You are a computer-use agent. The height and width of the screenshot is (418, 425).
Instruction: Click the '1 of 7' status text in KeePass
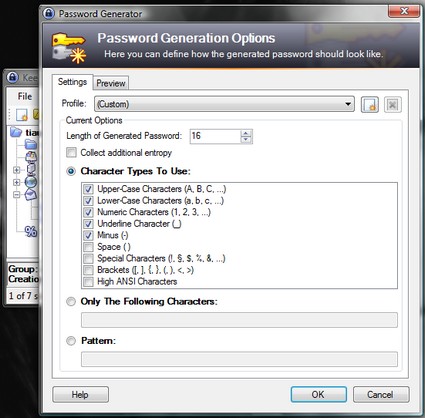23,296
